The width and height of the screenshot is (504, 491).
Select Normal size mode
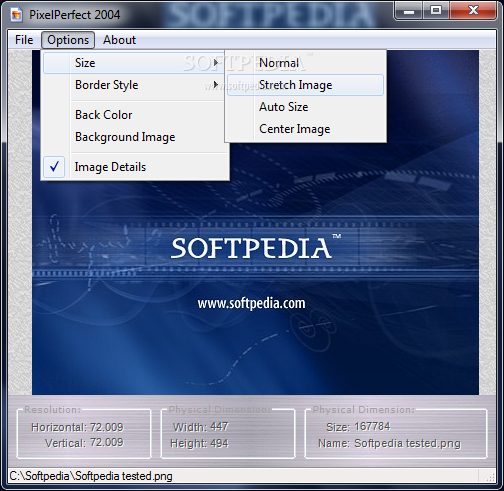[305, 63]
